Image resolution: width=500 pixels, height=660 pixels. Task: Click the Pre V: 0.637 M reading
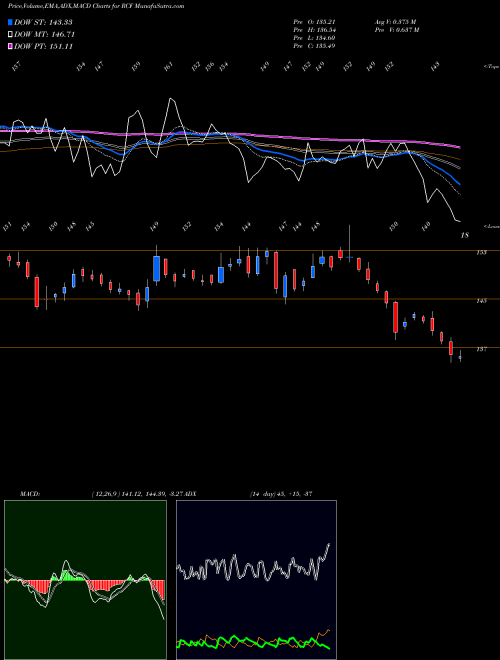[x=397, y=30]
